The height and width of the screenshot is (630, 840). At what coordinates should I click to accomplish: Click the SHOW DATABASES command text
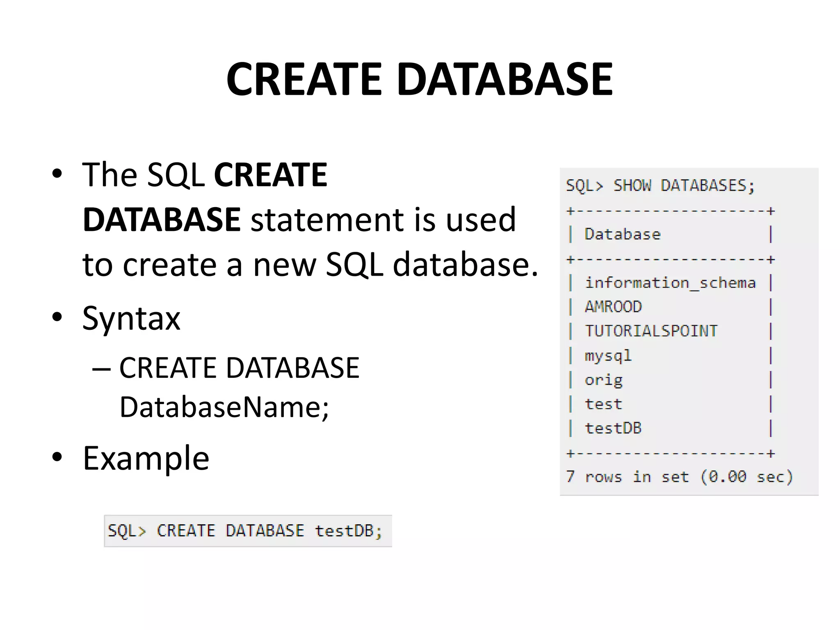tap(683, 186)
